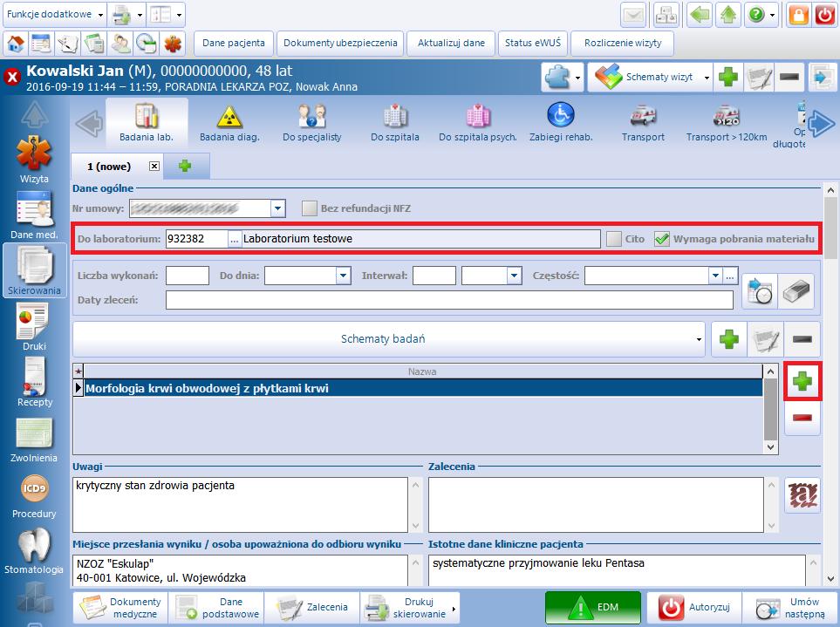Open the text dictionary icon beside Zalecenia
This screenshot has width=840, height=627.
802,496
